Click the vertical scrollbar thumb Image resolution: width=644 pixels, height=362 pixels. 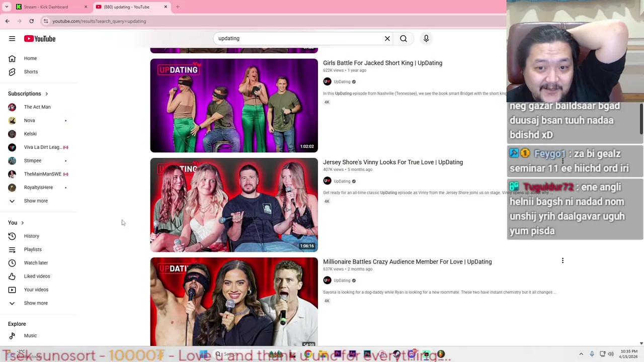[x=641, y=119]
